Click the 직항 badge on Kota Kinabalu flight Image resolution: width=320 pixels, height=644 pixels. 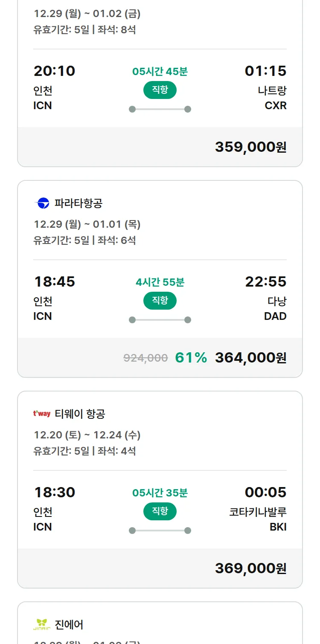point(160,511)
